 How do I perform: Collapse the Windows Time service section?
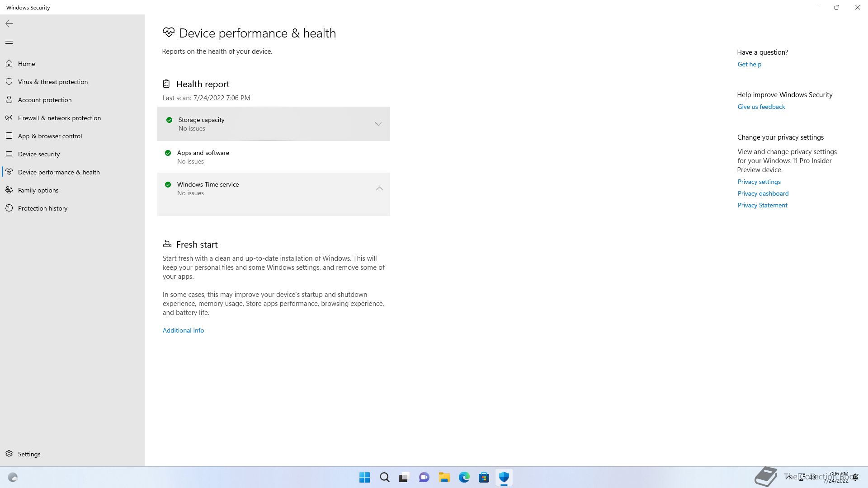[379, 188]
